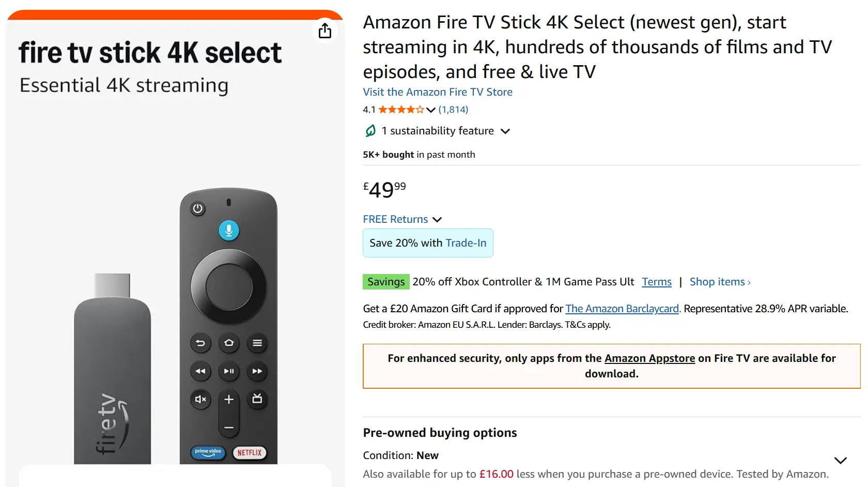Click the share icon on the product image
Viewport: 868px width, 487px height.
click(x=325, y=31)
